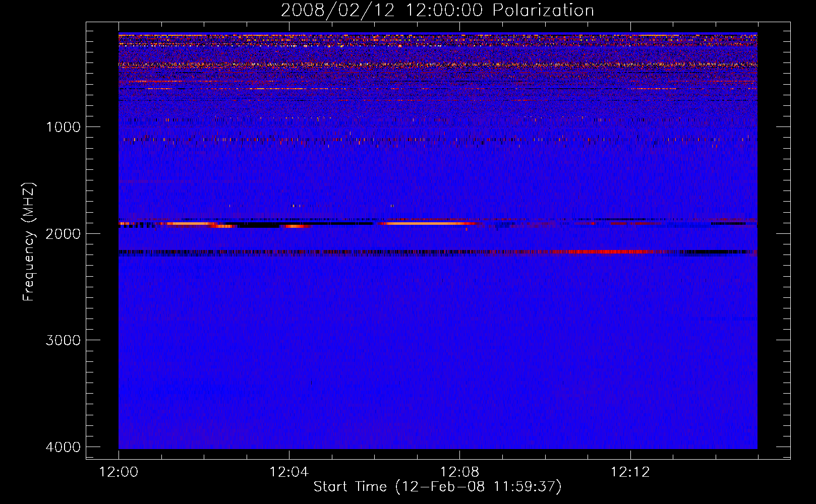The width and height of the screenshot is (816, 504).
Task: Click the 12:12 time tick label
Action: [630, 472]
